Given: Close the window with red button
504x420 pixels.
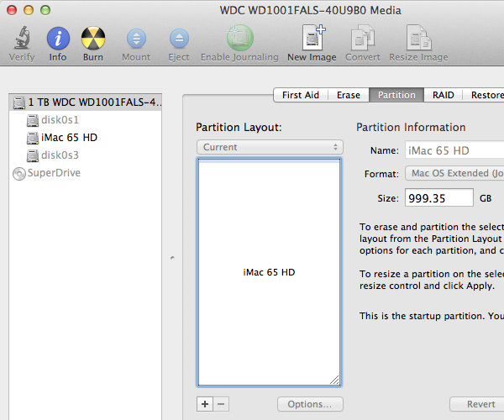Looking at the screenshot, I should pos(12,10).
